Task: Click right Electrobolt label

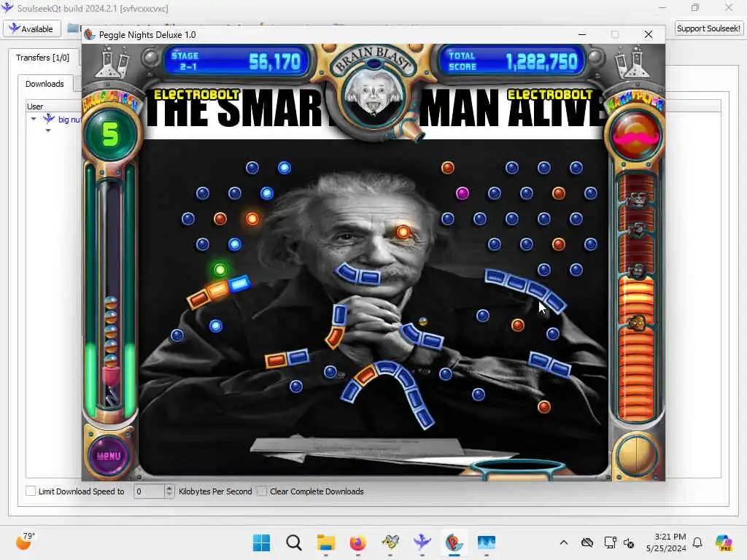Action: tap(549, 95)
